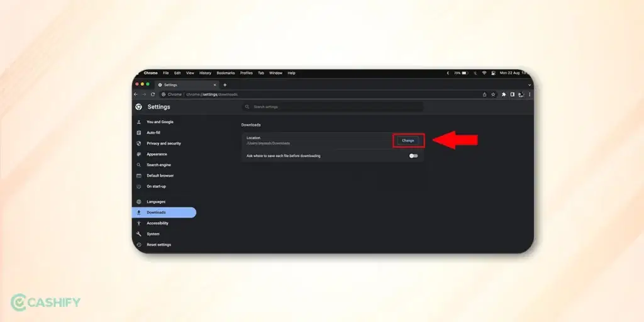Bookmark this page with star icon

[493, 94]
